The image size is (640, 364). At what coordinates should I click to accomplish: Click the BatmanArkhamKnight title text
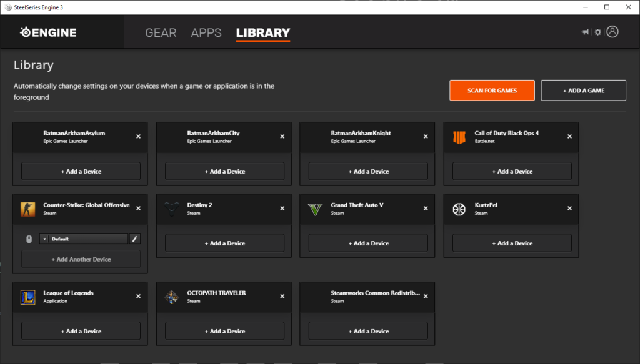click(361, 133)
